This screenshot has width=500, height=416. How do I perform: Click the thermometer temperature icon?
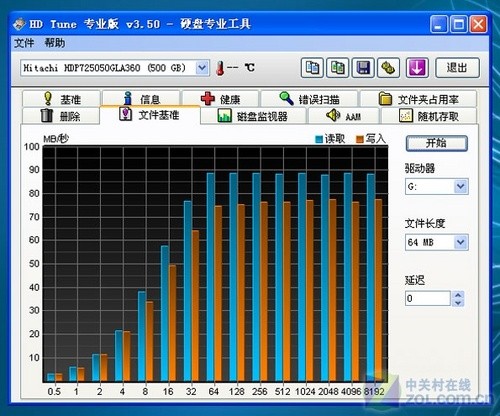pyautogui.click(x=220, y=68)
